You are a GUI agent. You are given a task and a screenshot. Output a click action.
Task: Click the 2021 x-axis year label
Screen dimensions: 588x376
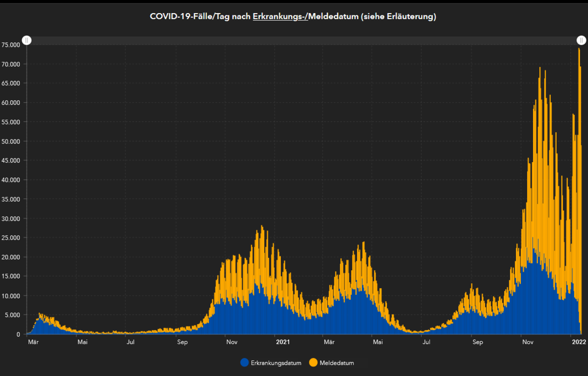(x=283, y=342)
